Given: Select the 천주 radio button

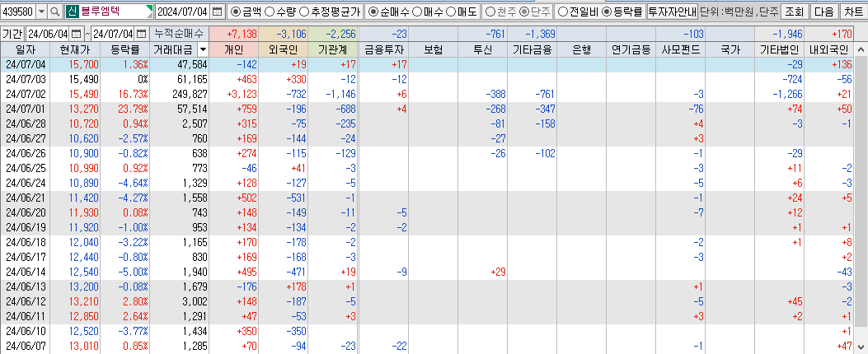Looking at the screenshot, I should click(490, 11).
